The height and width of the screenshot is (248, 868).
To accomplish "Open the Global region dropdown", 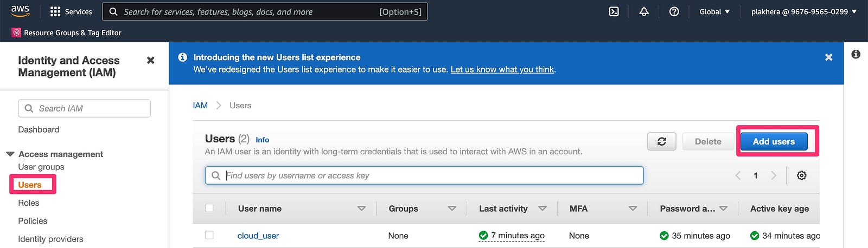I will point(714,11).
